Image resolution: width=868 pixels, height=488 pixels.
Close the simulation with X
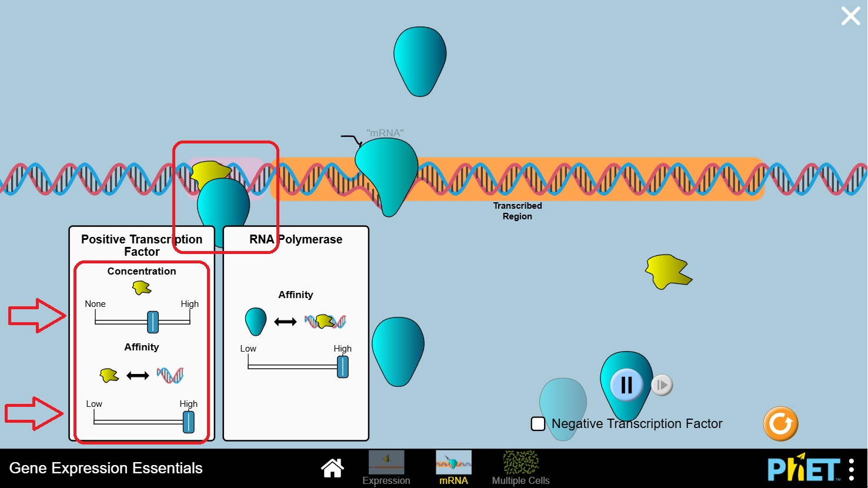point(850,16)
